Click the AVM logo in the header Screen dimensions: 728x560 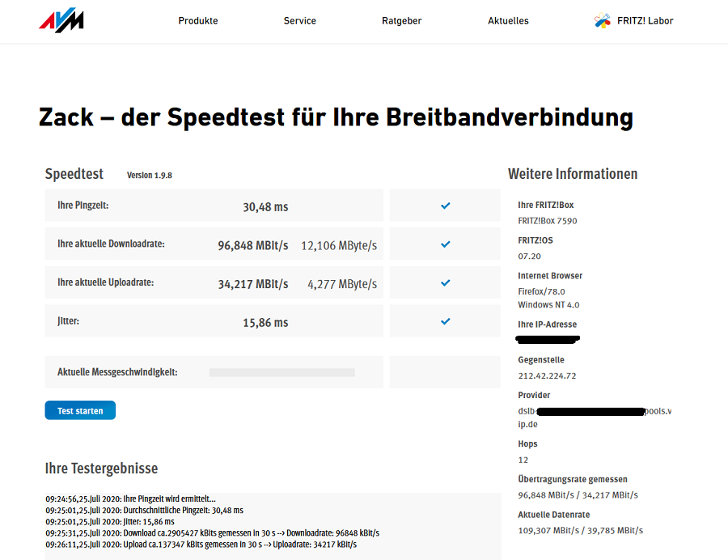click(61, 19)
